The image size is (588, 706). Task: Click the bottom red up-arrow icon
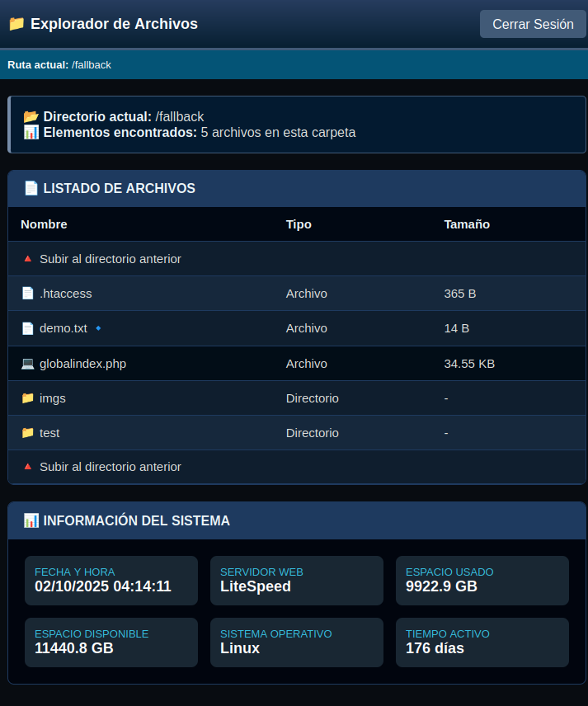[27, 467]
